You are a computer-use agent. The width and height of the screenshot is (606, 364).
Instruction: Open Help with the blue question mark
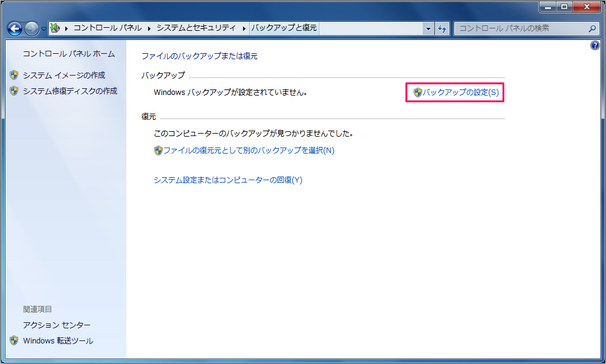(595, 45)
